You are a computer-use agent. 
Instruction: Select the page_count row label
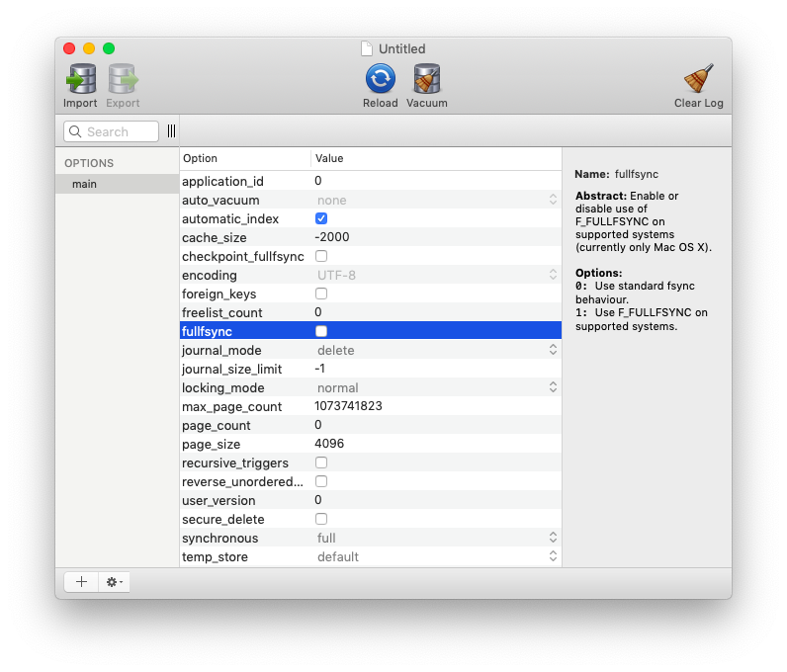[217, 426]
